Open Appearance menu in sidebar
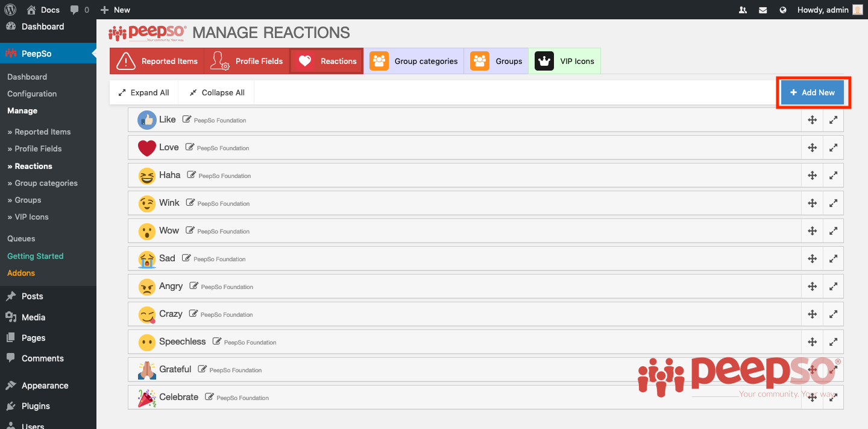The image size is (868, 429). pyautogui.click(x=48, y=386)
